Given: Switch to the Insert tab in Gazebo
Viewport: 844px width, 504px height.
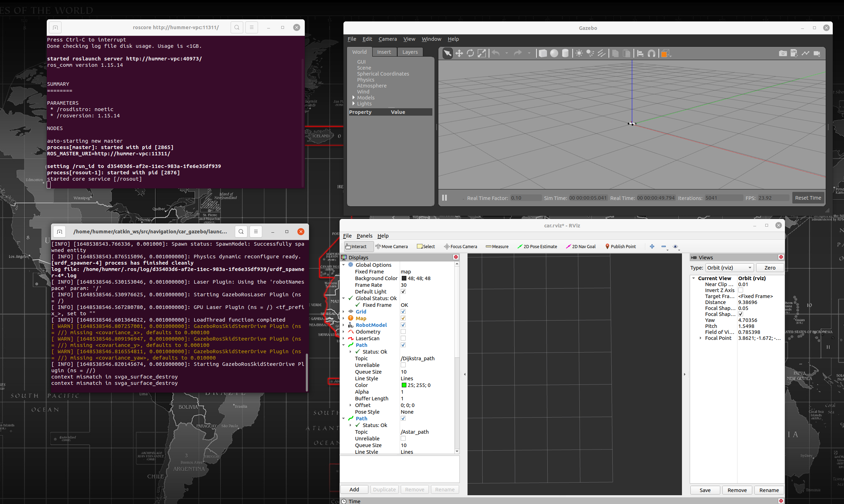Looking at the screenshot, I should pyautogui.click(x=384, y=52).
